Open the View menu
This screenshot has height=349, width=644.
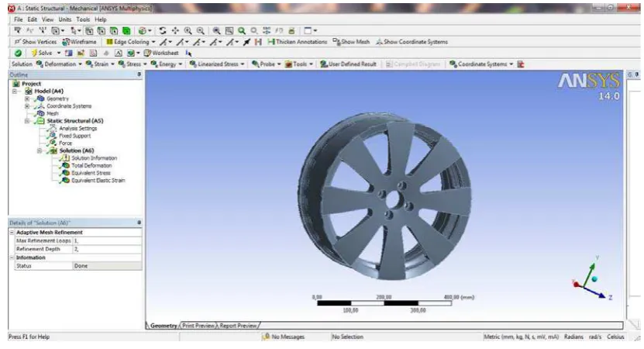[x=47, y=19]
